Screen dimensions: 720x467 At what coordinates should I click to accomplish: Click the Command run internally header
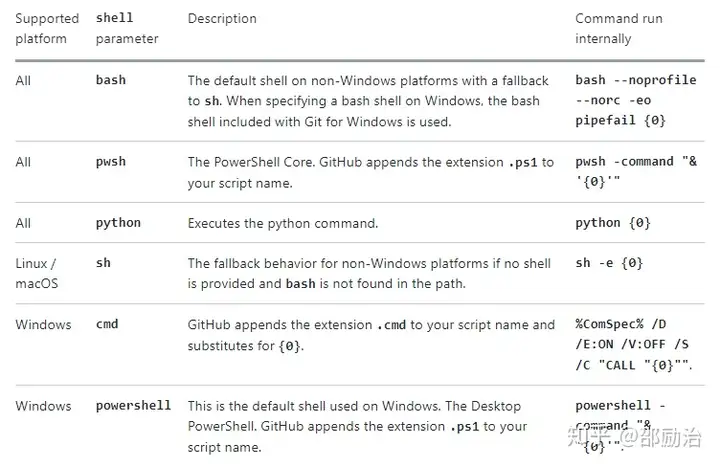619,28
